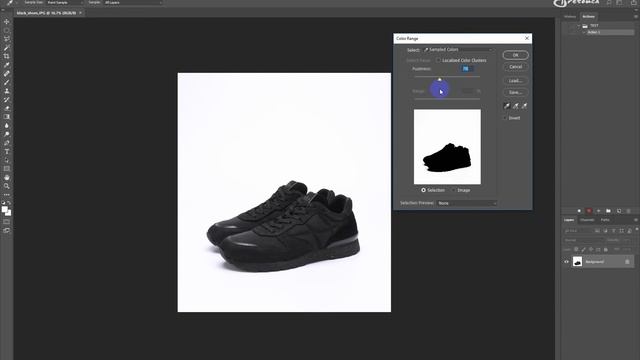Screen dimensions: 640x360
Task: Switch to the Channels tab
Action: pyautogui.click(x=587, y=220)
